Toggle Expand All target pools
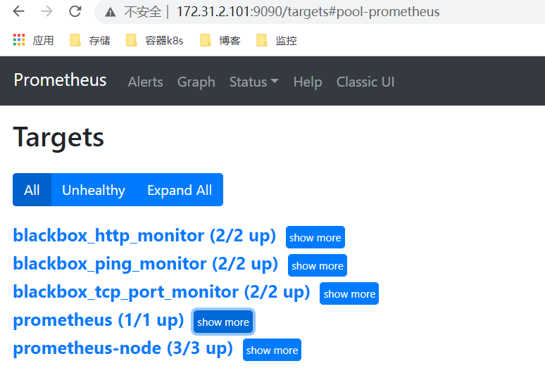The image size is (545, 392). pyautogui.click(x=180, y=190)
